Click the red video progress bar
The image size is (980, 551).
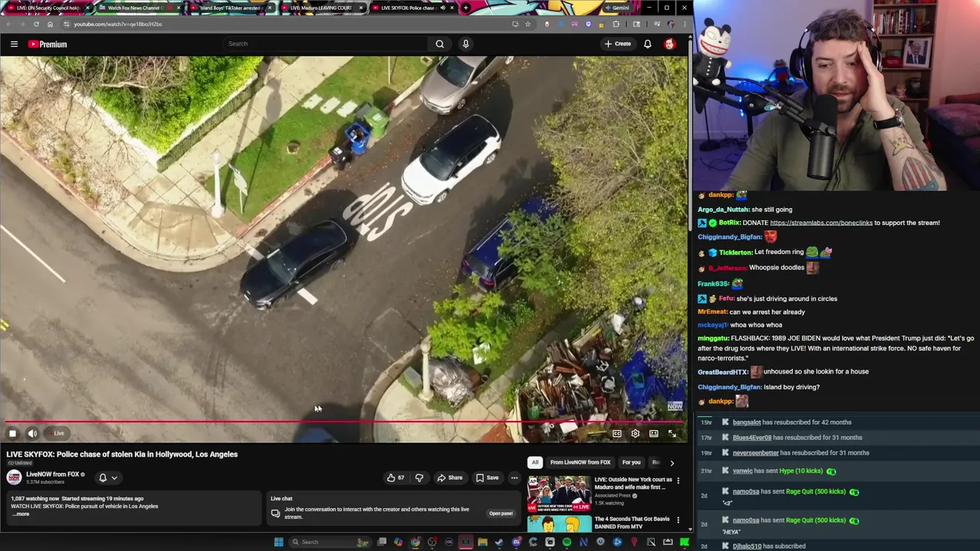click(344, 422)
